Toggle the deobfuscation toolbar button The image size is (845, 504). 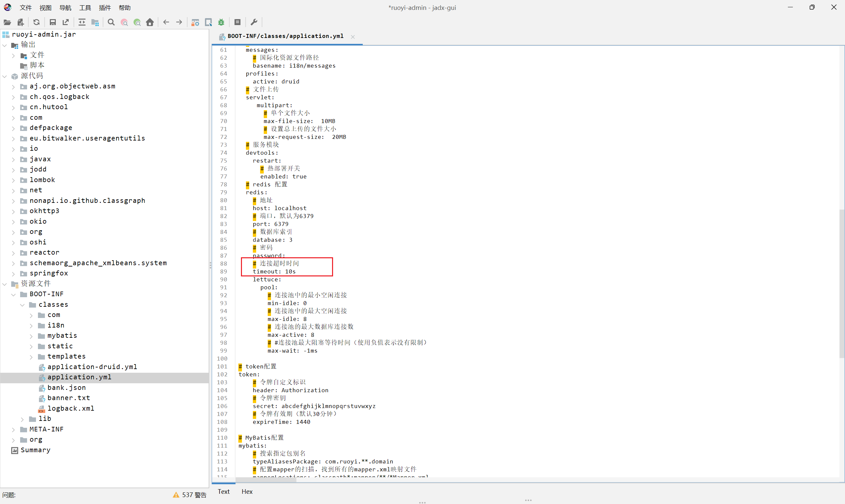coord(195,22)
